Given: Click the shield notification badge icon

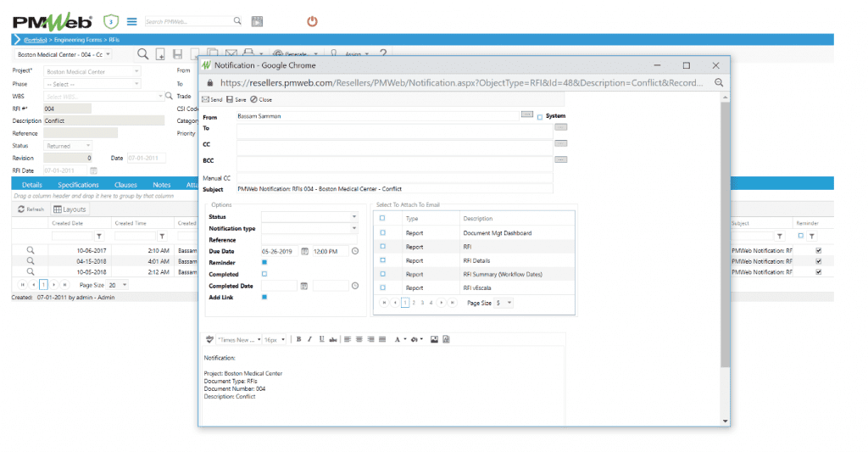Looking at the screenshot, I should (x=111, y=21).
